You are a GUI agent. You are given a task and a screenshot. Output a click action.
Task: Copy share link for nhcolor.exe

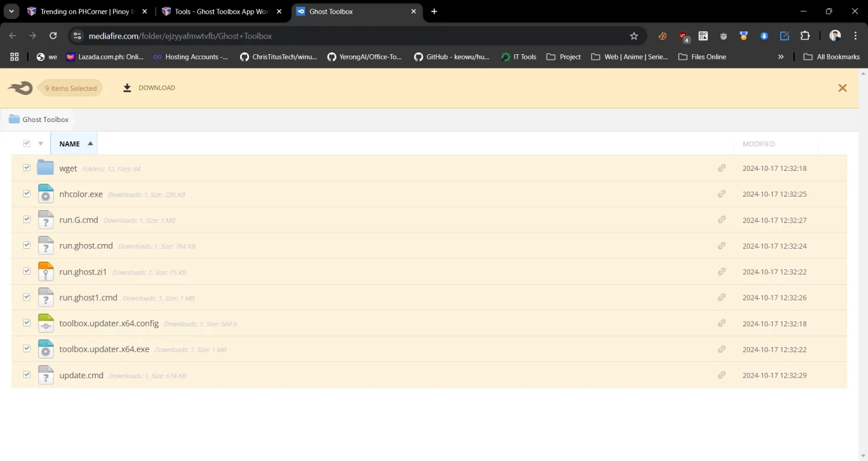click(x=722, y=193)
